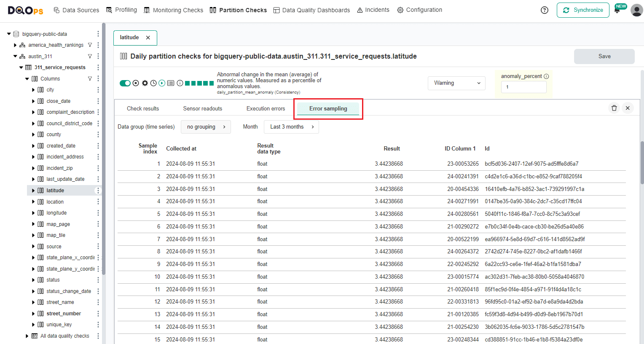Switch to Execution errors tab
This screenshot has height=344, width=644.
(266, 108)
